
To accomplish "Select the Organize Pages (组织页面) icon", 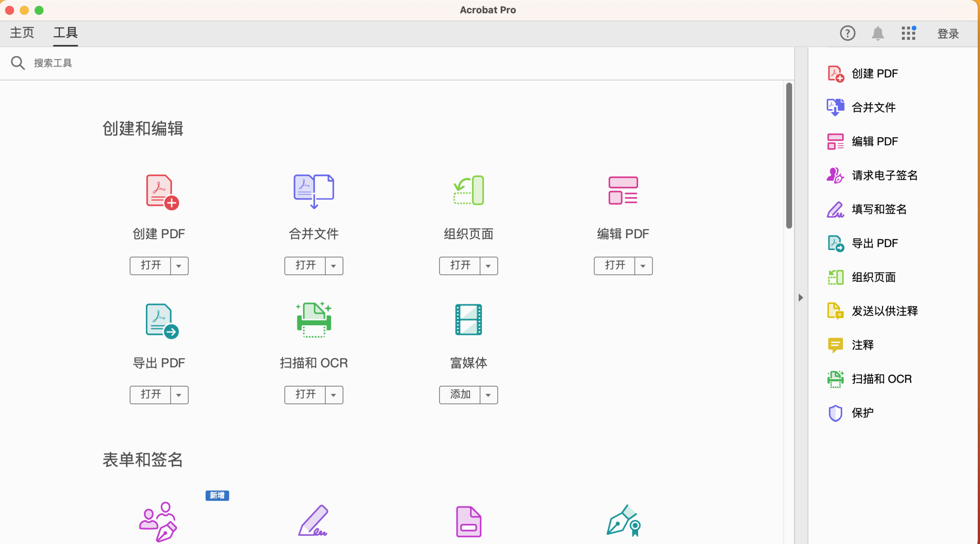I will click(x=469, y=190).
